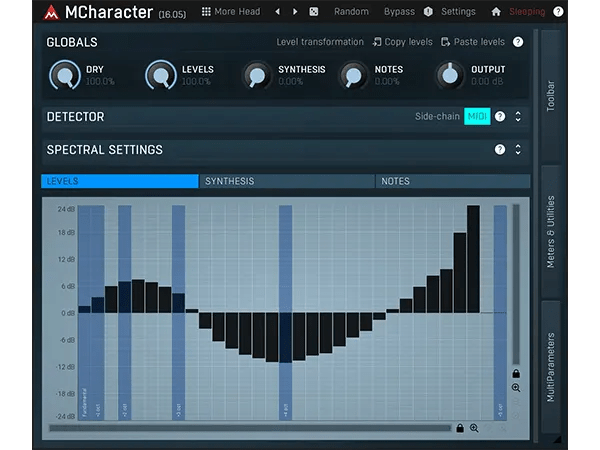
Task: Click the random preset dice icon
Action: 313,11
